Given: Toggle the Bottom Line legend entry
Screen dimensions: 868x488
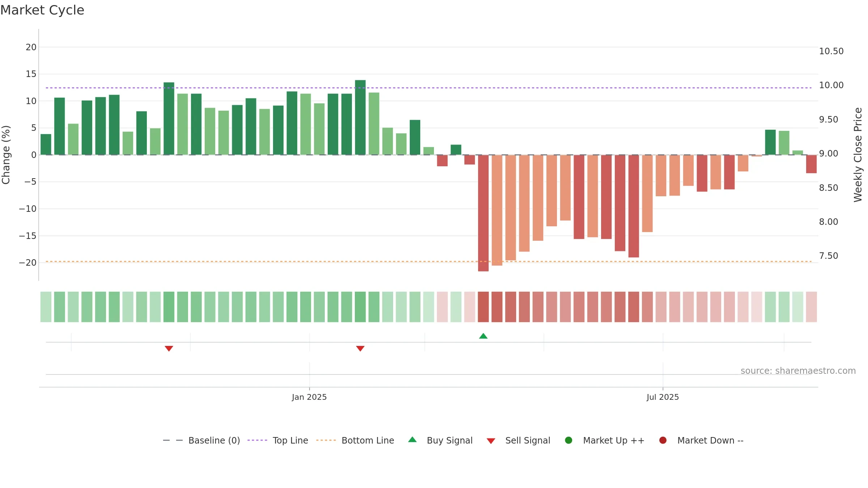Looking at the screenshot, I should point(355,440).
